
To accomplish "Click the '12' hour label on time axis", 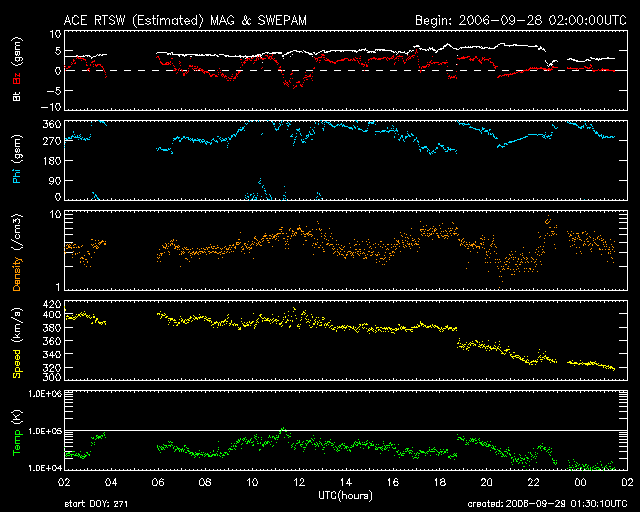I will tap(299, 482).
